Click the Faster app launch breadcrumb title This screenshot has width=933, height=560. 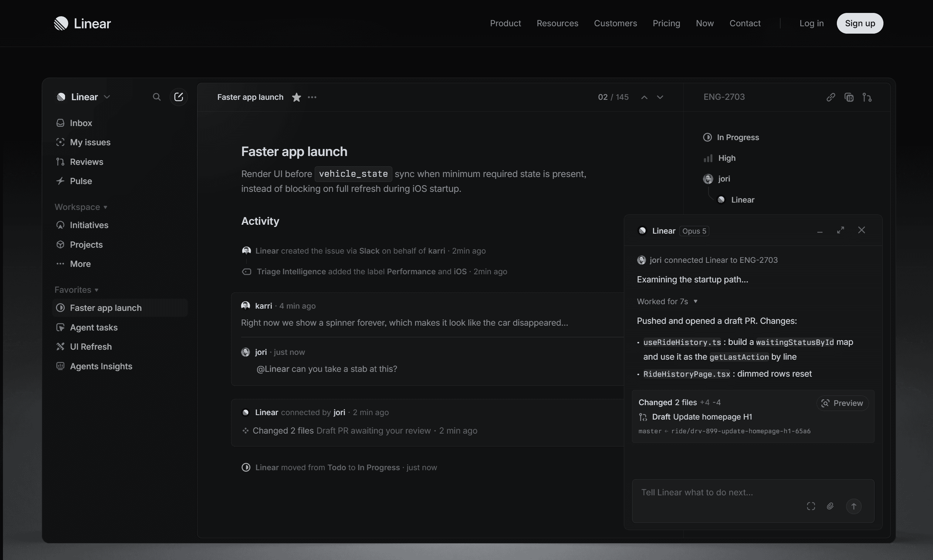click(250, 97)
